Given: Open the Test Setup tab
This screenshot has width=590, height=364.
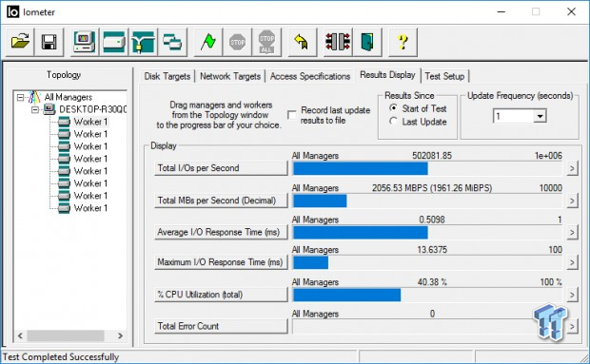Looking at the screenshot, I should [x=444, y=76].
